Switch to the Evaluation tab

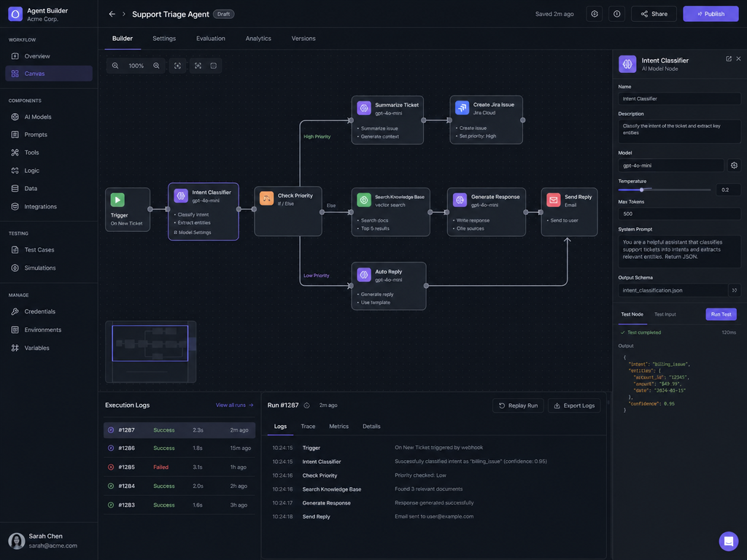pyautogui.click(x=211, y=39)
